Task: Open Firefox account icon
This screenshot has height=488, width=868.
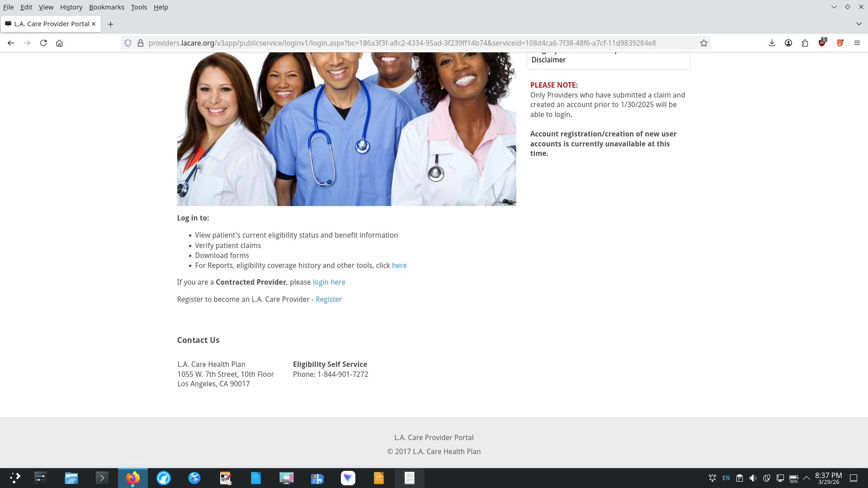Action: [788, 43]
